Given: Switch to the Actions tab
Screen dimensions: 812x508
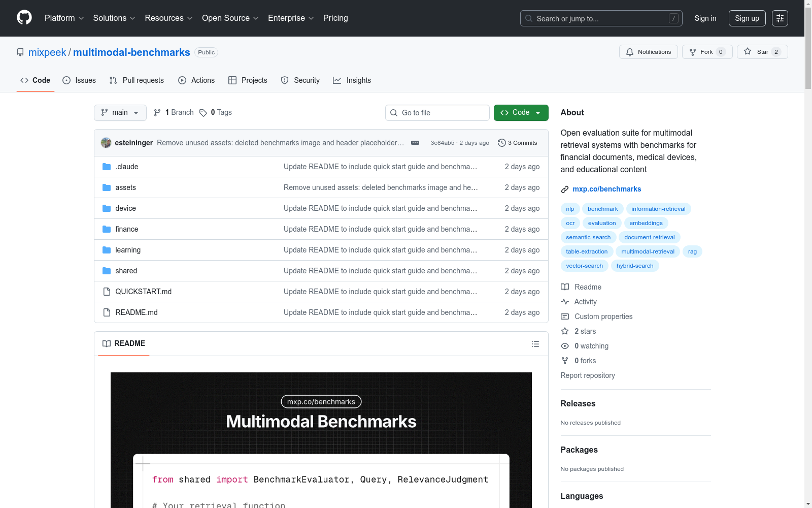Looking at the screenshot, I should coord(196,80).
